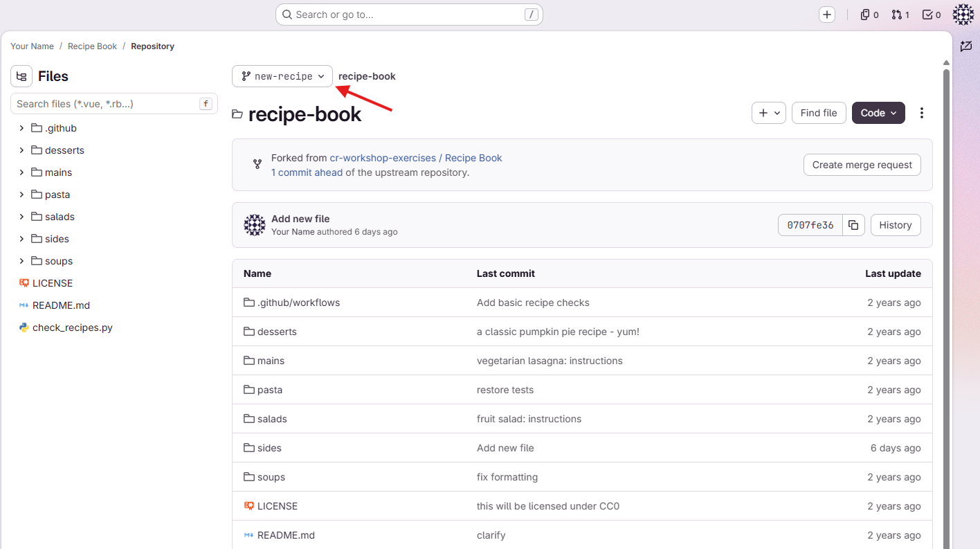The height and width of the screenshot is (549, 980).
Task: Open the new-recipe branch selector dropdown
Action: pyautogui.click(x=282, y=76)
